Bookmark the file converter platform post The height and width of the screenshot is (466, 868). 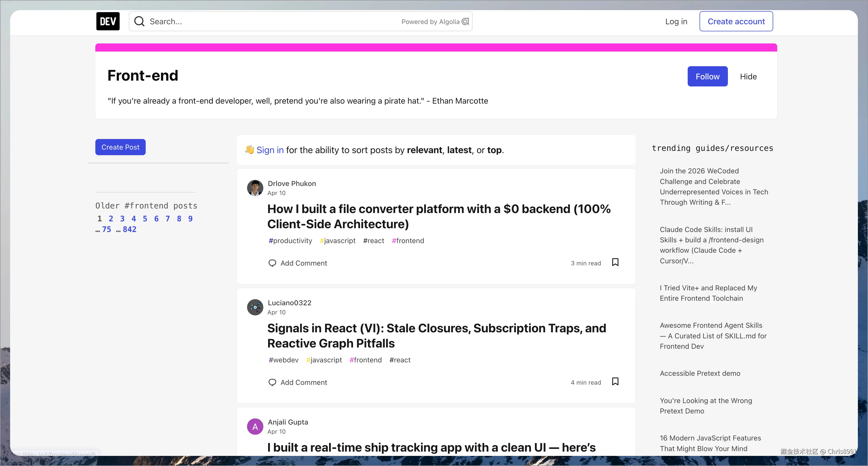pyautogui.click(x=615, y=262)
